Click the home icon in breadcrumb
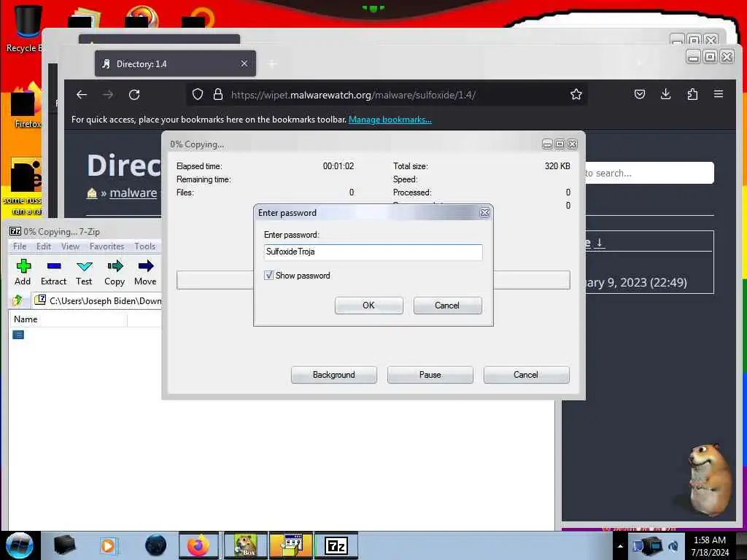The image size is (747, 560). pos(91,192)
